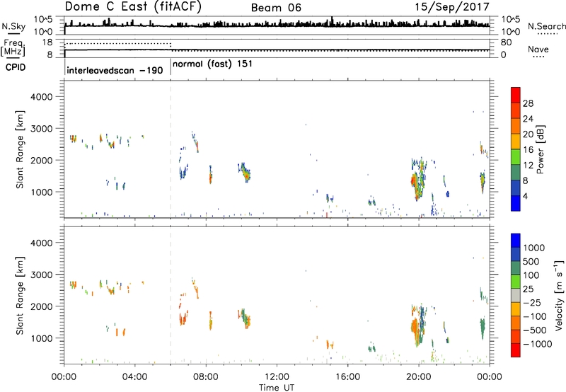The height and width of the screenshot is (392, 566).
Task: Click 'Slant Range [km]' label of power panel
Action: coord(20,149)
